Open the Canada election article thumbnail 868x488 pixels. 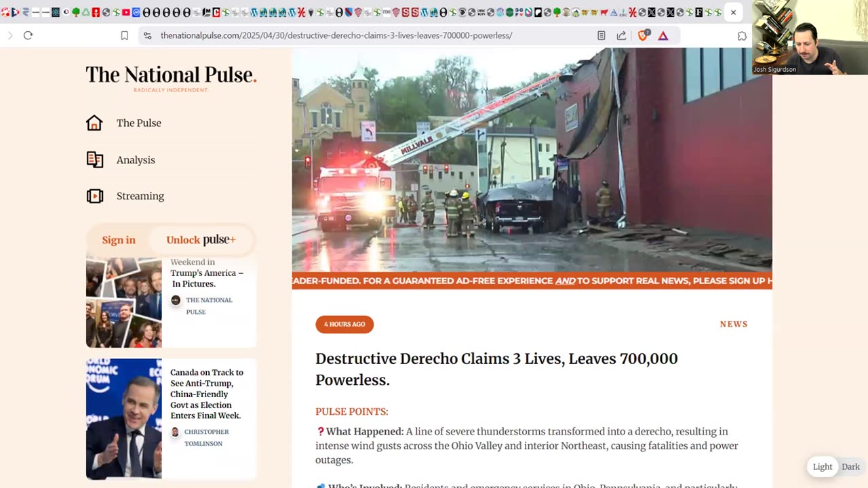coord(123,419)
